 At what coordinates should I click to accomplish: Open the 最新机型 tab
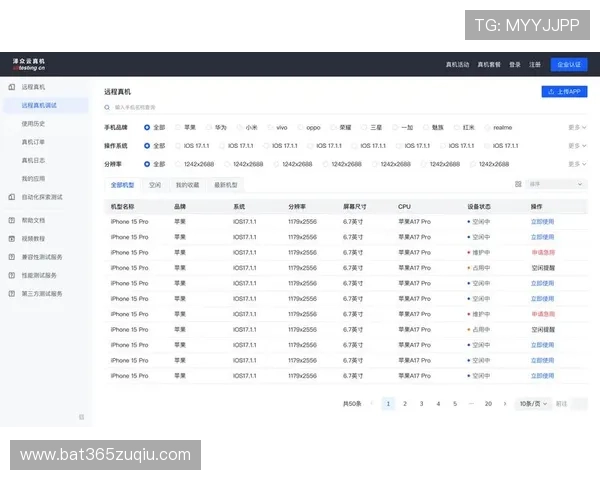point(226,185)
